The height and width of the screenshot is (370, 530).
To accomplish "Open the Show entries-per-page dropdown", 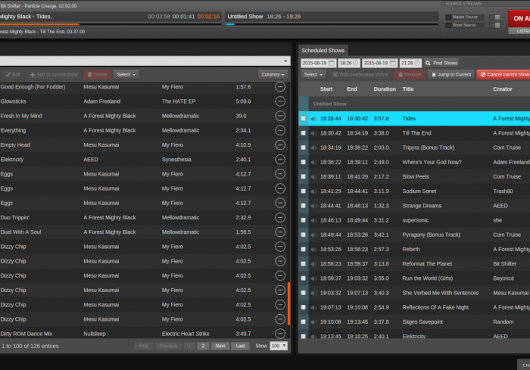I will click(x=279, y=346).
